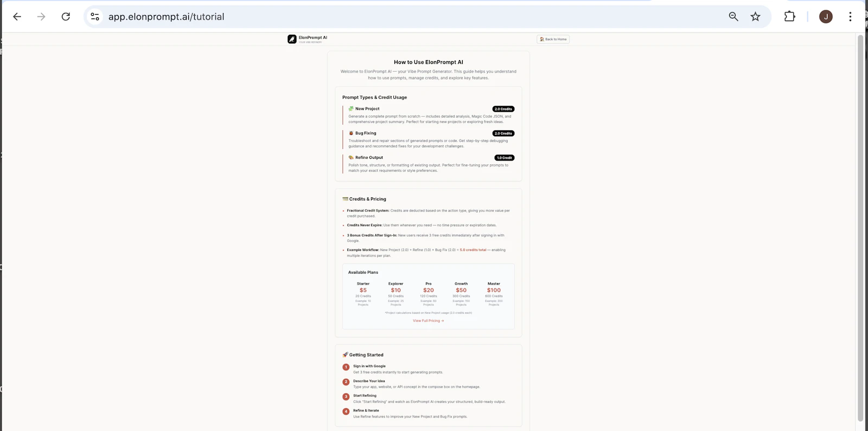Screen dimensions: 868x431
Task: Select the Growth $50 plan
Action: [461, 294]
